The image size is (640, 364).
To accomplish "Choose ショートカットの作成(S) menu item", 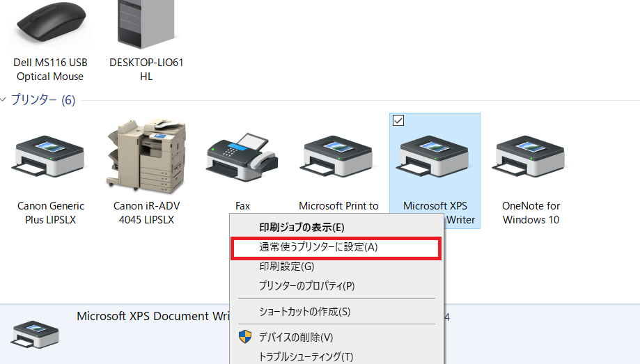I will [337, 312].
